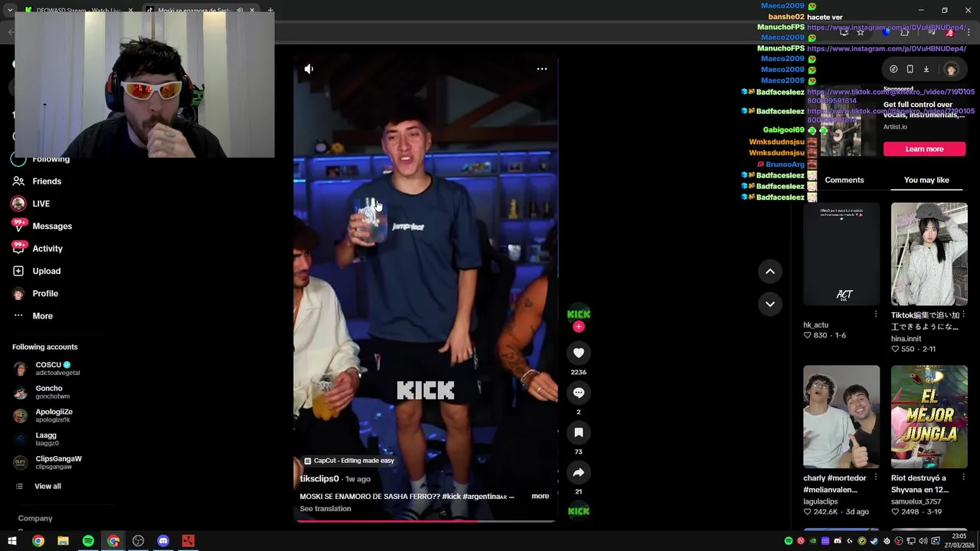Click the CapCut editing made easy tag
This screenshot has width=980, height=551.
[349, 461]
